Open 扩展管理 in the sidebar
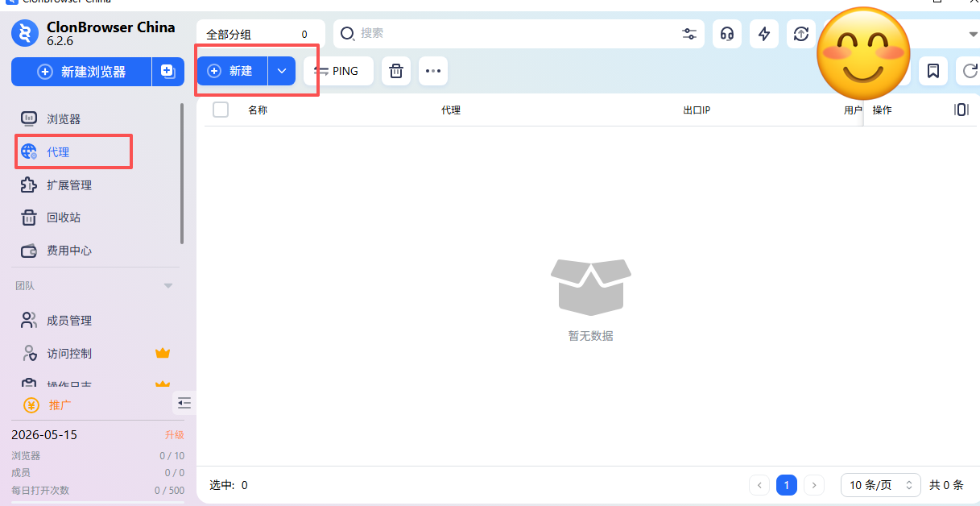980x506 pixels. 69,185
